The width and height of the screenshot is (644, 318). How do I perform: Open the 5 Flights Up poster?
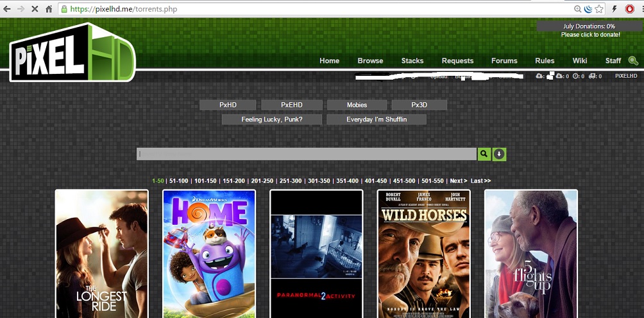(531, 254)
